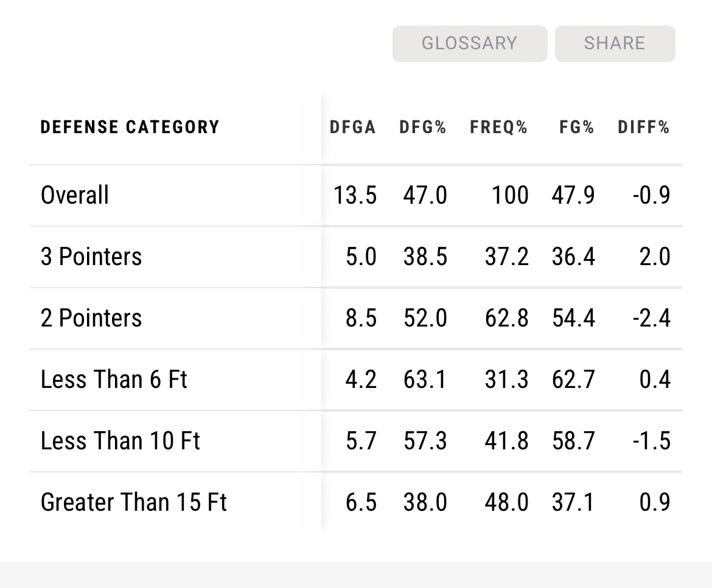Open the Glossary

pos(469,43)
